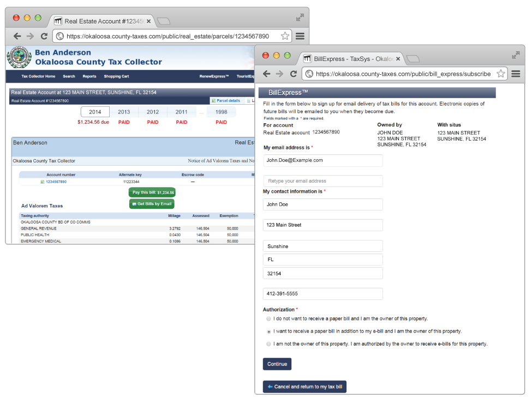The width and height of the screenshot is (532, 397).
Task: Open a new tab in BillExpress window
Action: [x=413, y=59]
